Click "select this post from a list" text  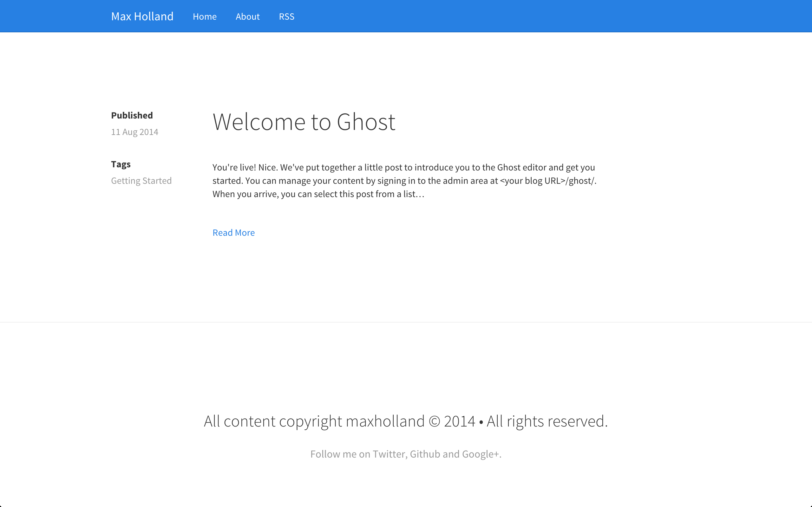point(364,194)
